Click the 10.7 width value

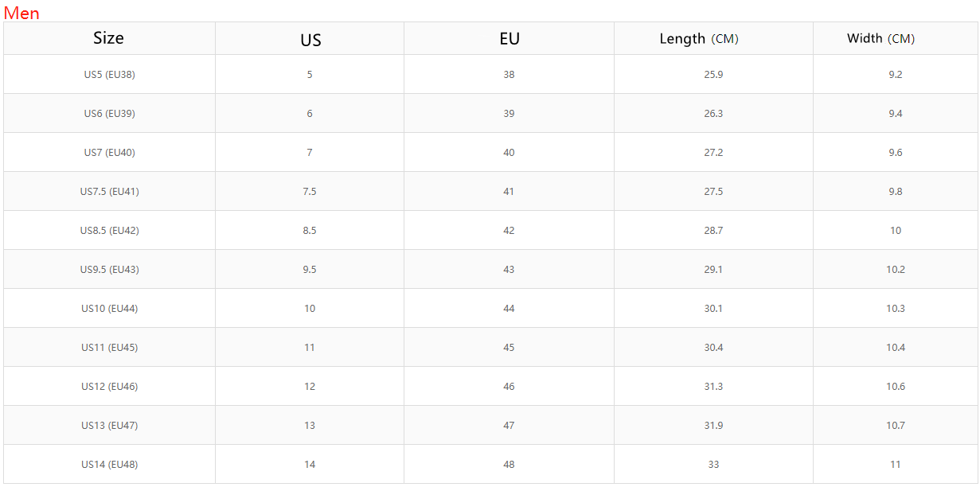pyautogui.click(x=896, y=426)
